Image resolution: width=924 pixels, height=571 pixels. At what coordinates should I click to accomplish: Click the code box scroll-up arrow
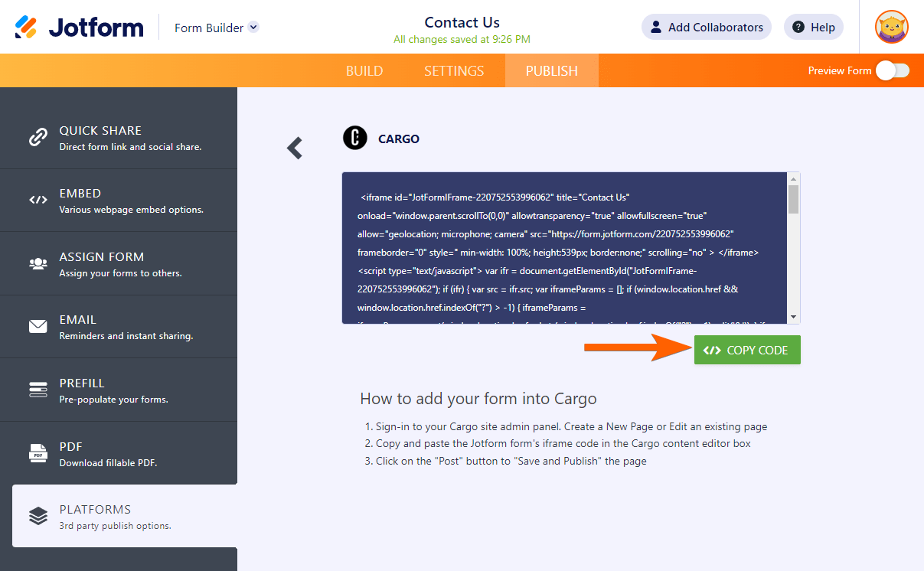(x=794, y=178)
